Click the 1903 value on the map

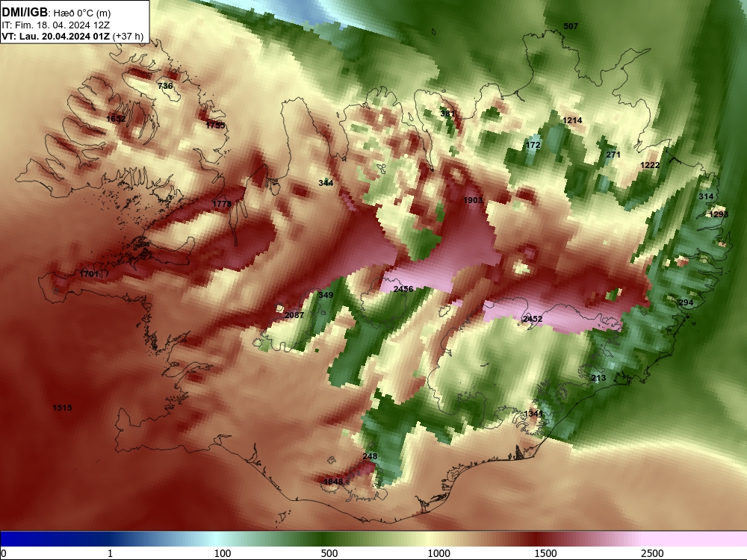click(x=473, y=200)
